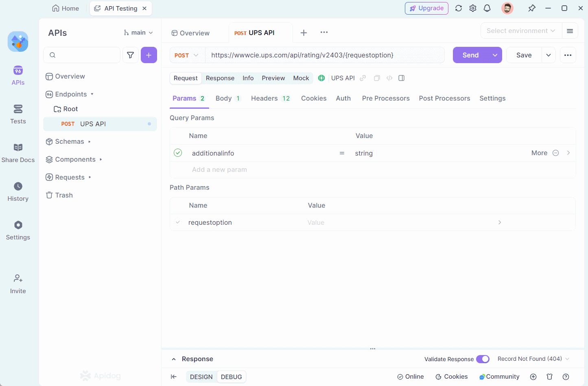Screen dimensions: 588x386
Task: Switch to DEBUG mode
Action: coord(232,377)
